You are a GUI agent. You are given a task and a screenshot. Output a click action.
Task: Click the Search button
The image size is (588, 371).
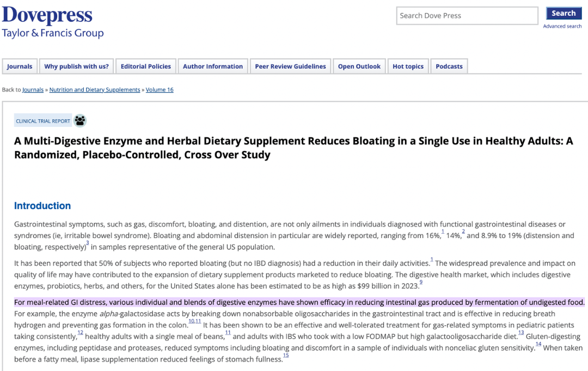pyautogui.click(x=563, y=13)
